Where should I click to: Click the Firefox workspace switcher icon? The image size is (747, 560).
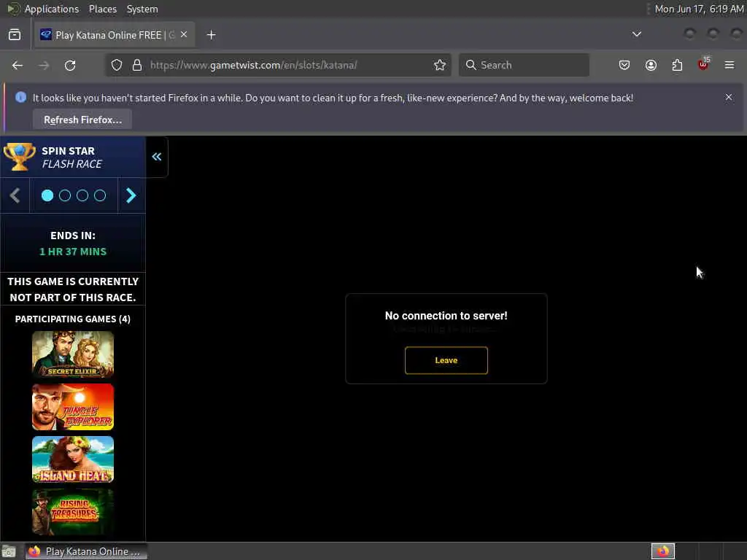click(x=662, y=551)
